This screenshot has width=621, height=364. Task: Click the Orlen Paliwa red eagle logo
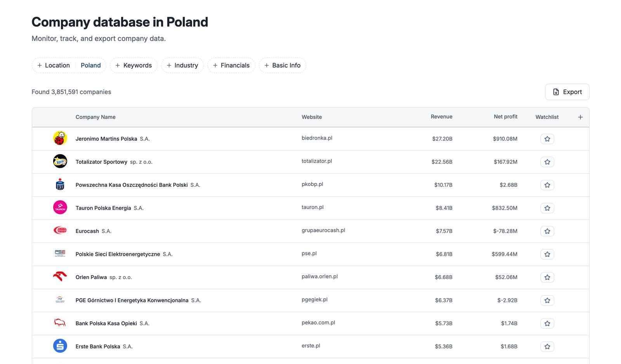[60, 277]
